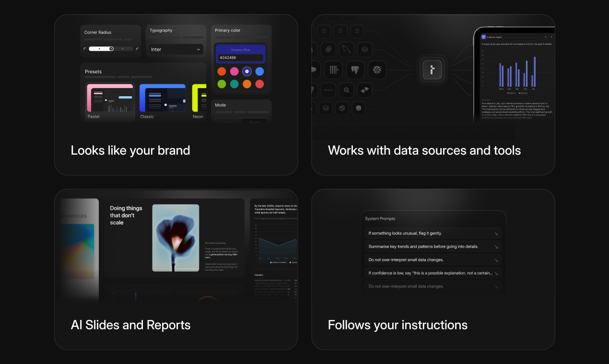Select the XLS file type icon
The height and width of the screenshot is (364, 609).
357,32
